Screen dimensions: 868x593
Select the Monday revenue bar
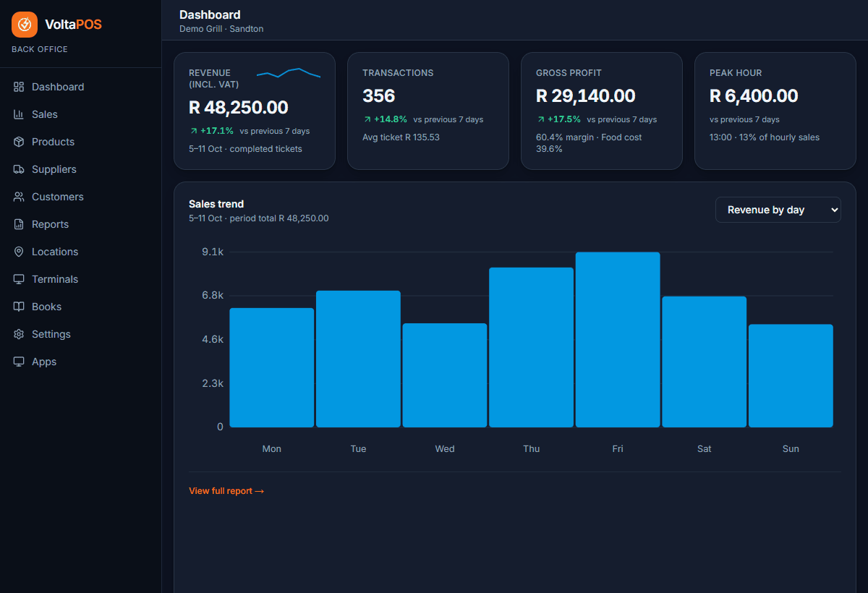272,367
